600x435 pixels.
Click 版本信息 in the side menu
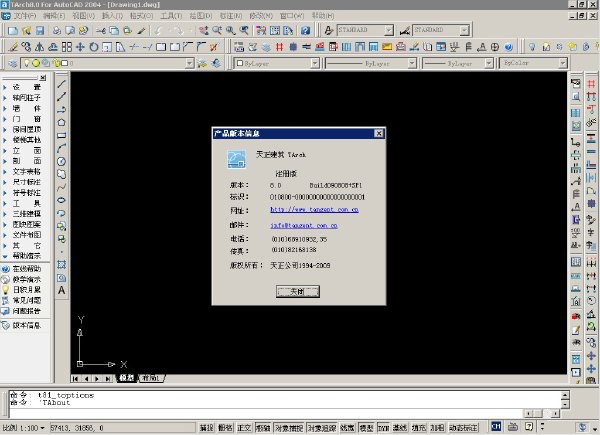[x=26, y=325]
